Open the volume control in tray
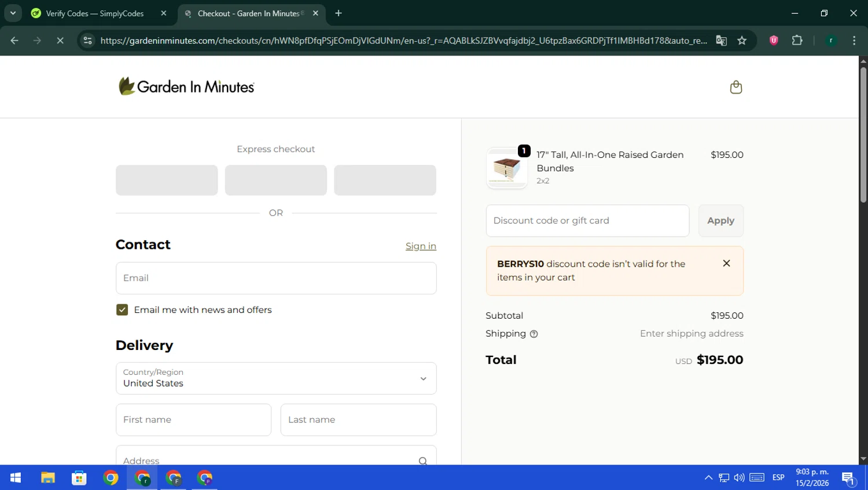The image size is (868, 490). click(739, 478)
